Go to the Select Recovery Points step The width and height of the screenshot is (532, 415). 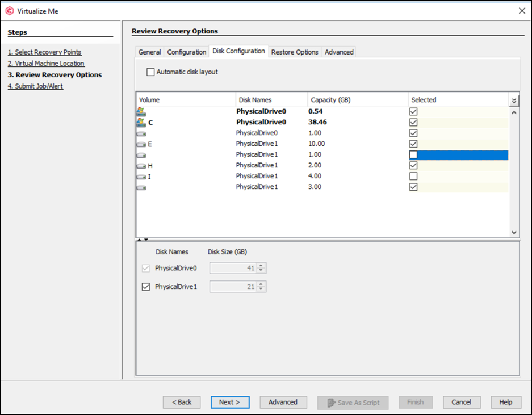point(44,52)
